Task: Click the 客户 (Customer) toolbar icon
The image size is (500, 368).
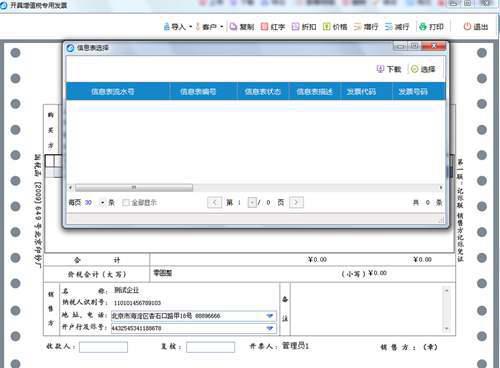Action: coord(198,26)
